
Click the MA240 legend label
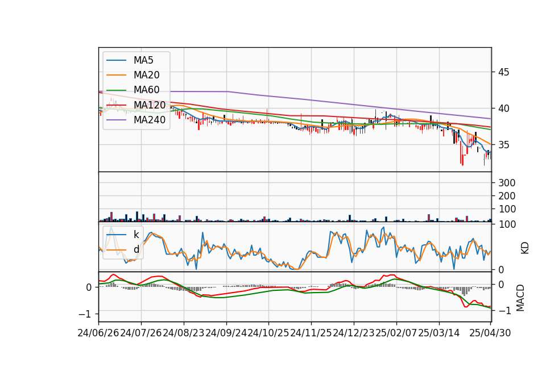click(150, 120)
